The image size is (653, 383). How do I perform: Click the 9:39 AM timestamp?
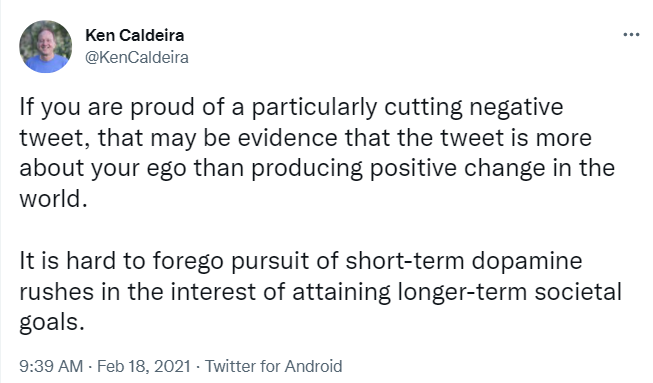(51, 366)
